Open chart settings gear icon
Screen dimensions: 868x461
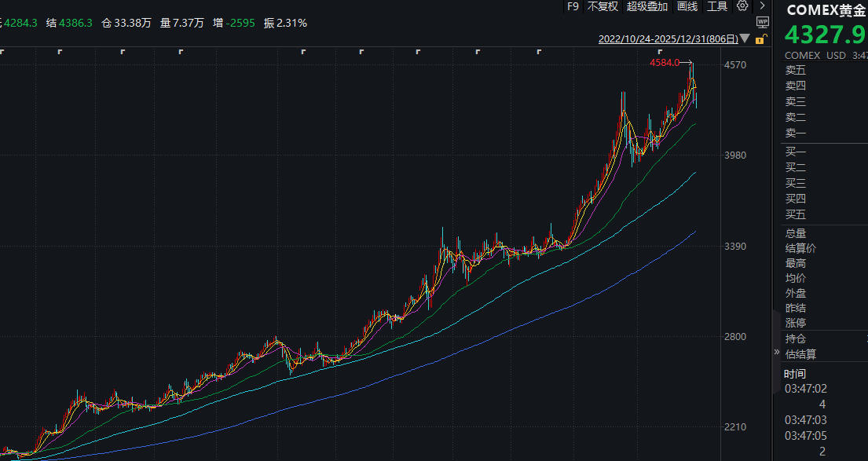(742, 6)
